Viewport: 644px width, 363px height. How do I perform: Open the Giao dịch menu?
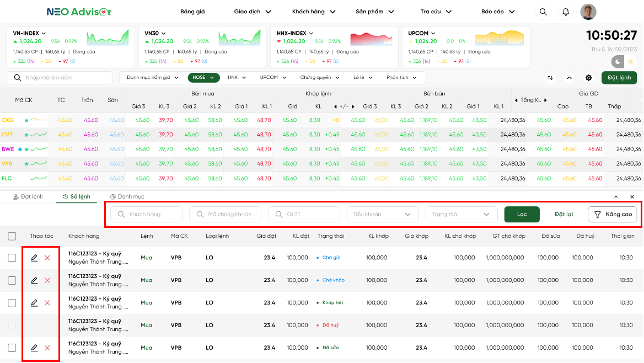[253, 12]
